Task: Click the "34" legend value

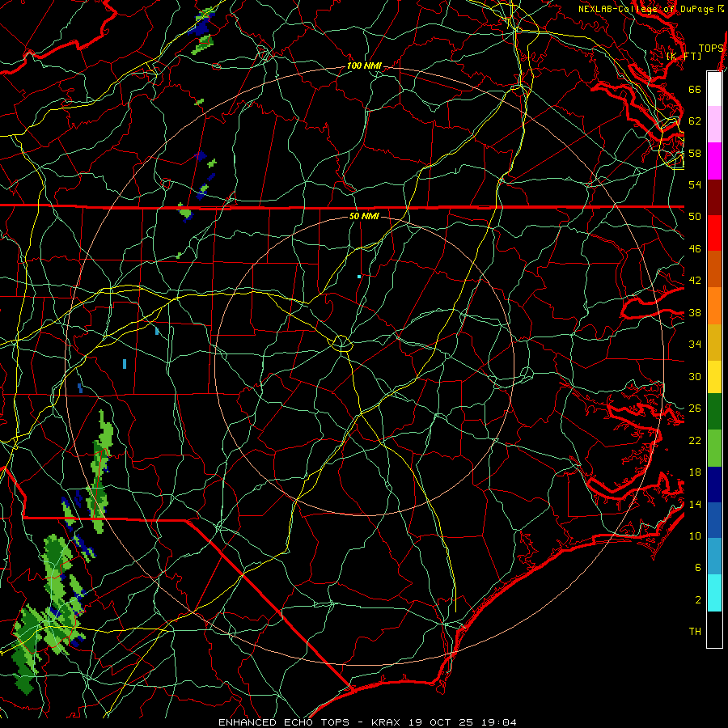Action: pos(695,345)
